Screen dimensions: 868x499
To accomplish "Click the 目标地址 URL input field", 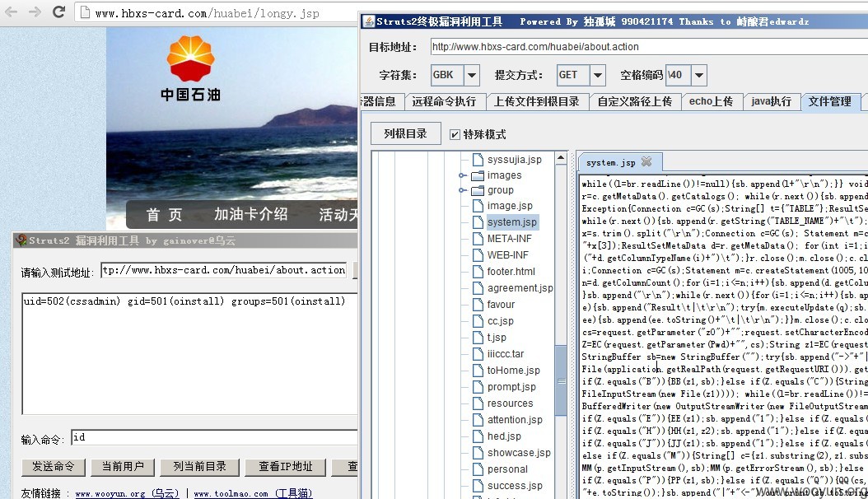I will pyautogui.click(x=649, y=47).
